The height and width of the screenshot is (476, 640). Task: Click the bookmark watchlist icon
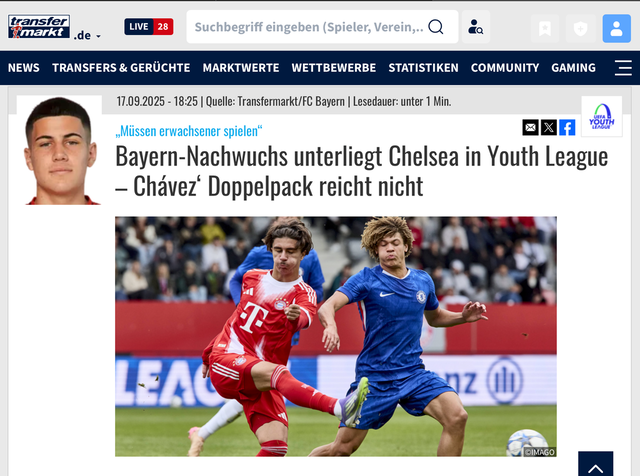[x=545, y=28]
